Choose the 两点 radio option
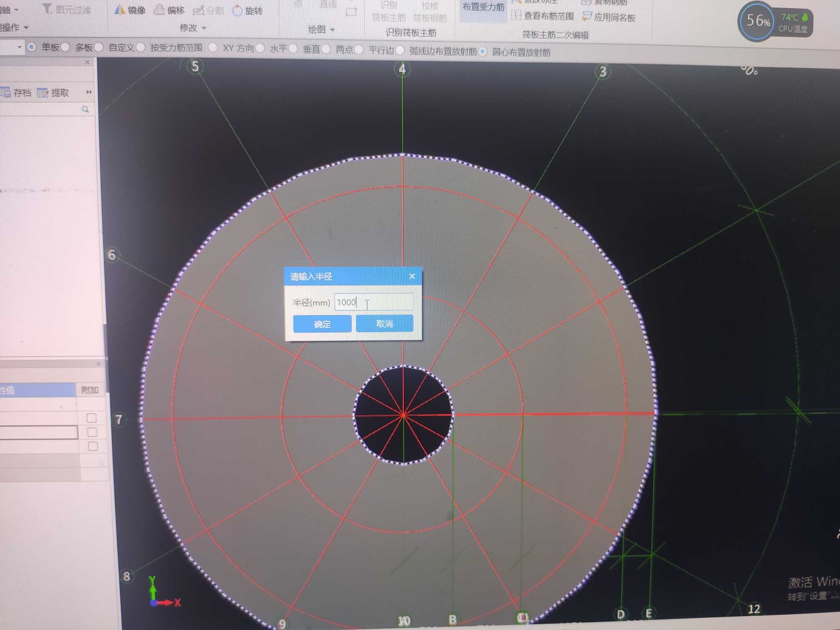Viewport: 840px width, 630px height. click(326, 50)
